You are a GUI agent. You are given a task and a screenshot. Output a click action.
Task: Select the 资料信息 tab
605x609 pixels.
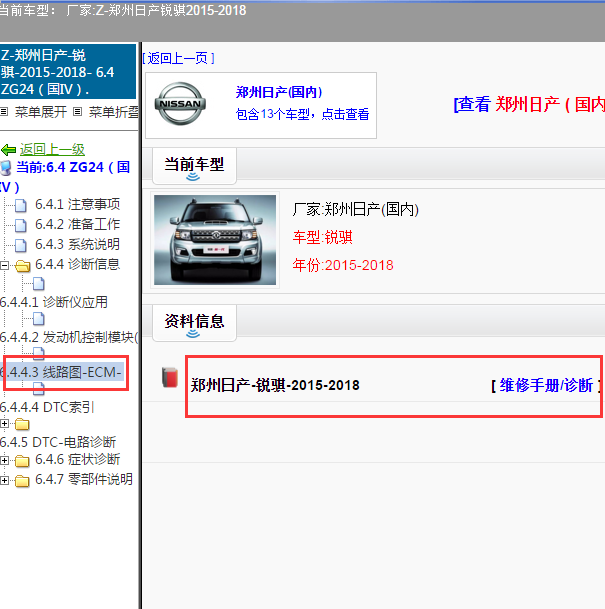[194, 322]
